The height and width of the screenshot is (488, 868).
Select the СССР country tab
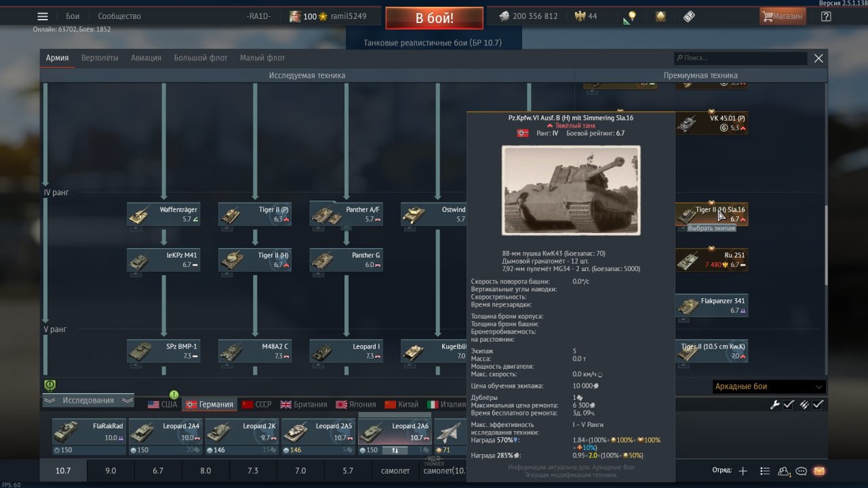(257, 405)
